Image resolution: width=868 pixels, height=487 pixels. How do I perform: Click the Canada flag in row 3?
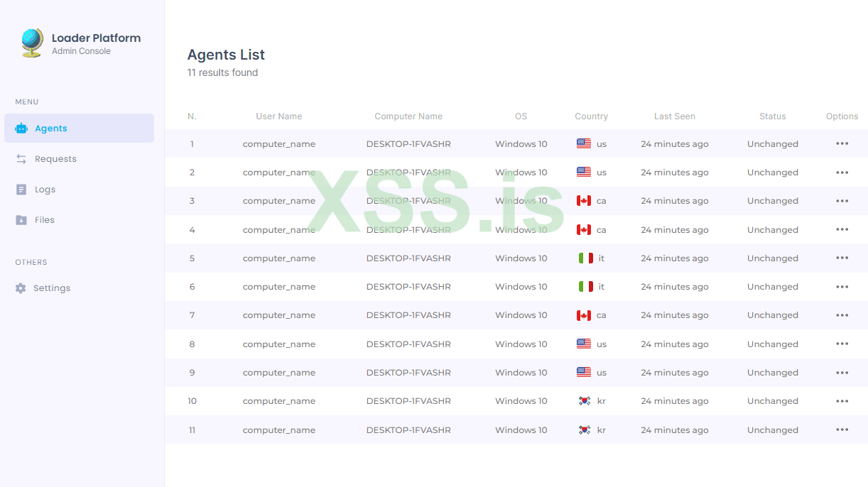[x=584, y=201]
